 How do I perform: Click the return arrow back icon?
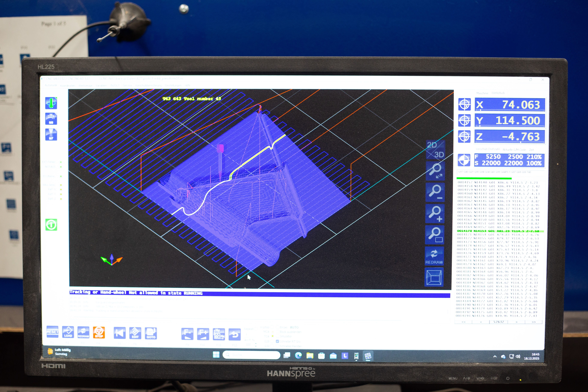(235, 334)
